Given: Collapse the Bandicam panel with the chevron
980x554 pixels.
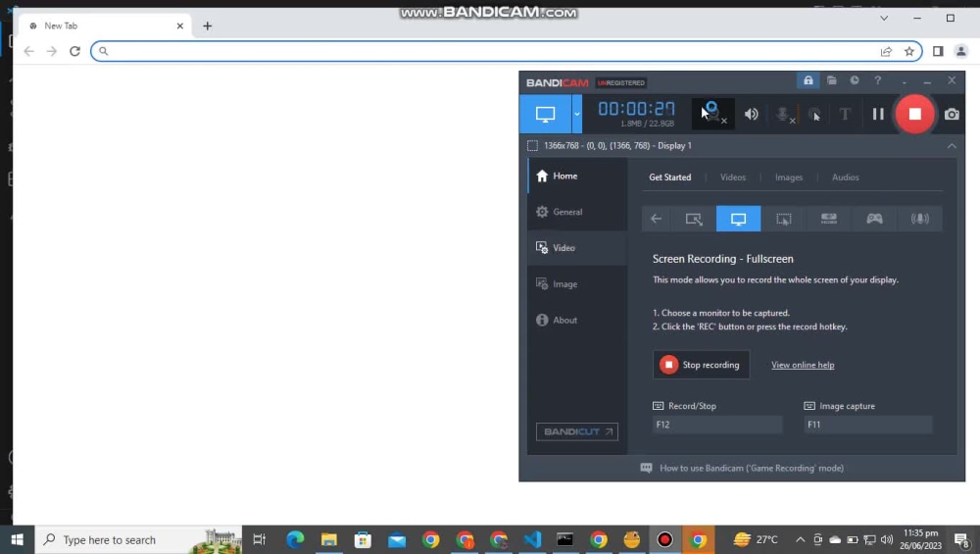Looking at the screenshot, I should pyautogui.click(x=952, y=146).
